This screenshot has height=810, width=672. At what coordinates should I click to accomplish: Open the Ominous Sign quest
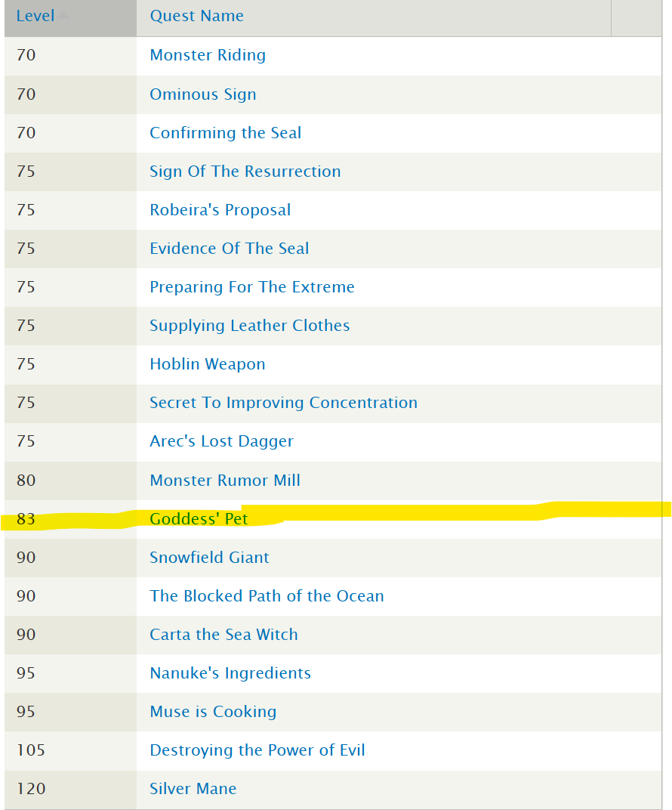click(203, 94)
